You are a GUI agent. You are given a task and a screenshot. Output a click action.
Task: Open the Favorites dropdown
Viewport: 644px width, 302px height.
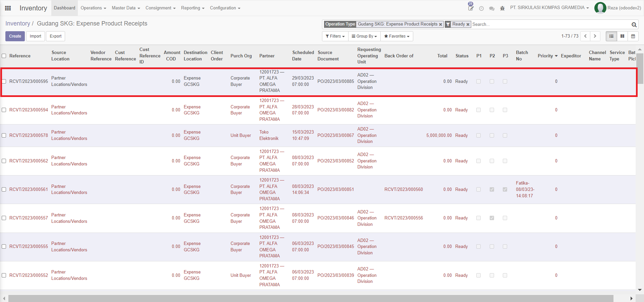tap(397, 36)
